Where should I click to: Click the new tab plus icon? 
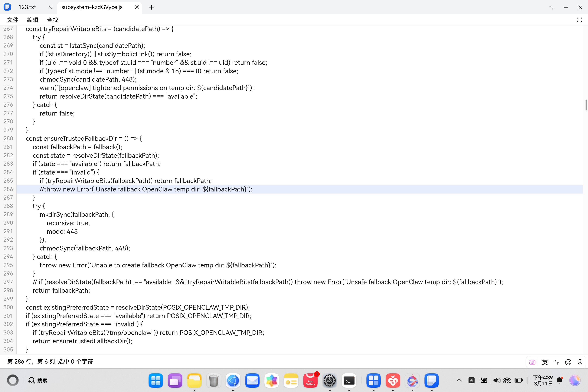(152, 7)
